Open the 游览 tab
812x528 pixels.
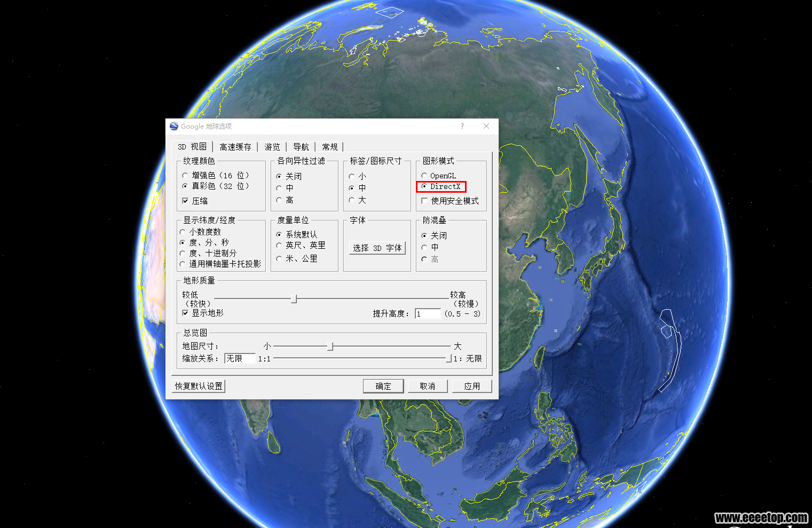pos(272,147)
